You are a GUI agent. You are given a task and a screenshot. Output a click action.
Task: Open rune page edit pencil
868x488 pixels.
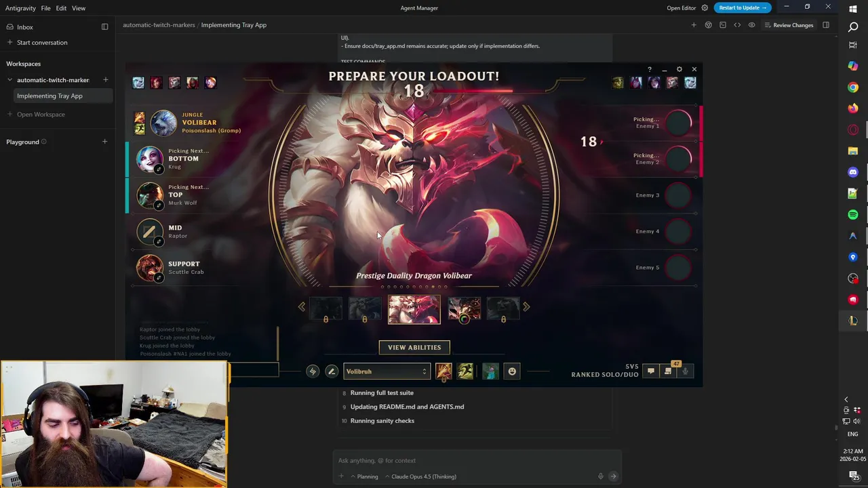332,371
